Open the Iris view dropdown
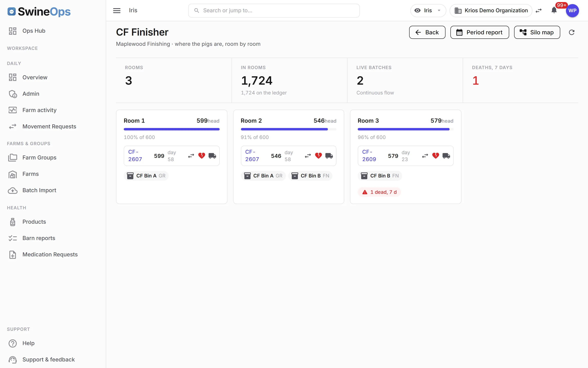Viewport: 588px width, 368px height. coord(428,10)
